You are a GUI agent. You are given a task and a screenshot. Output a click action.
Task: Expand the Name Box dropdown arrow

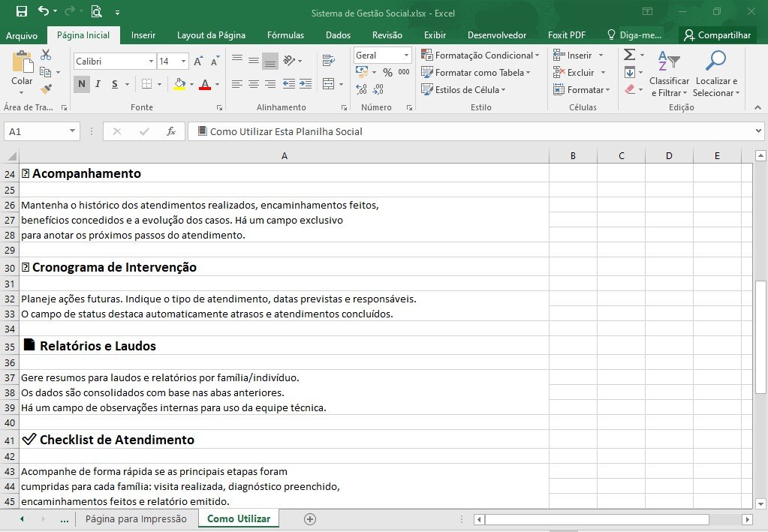click(x=73, y=131)
